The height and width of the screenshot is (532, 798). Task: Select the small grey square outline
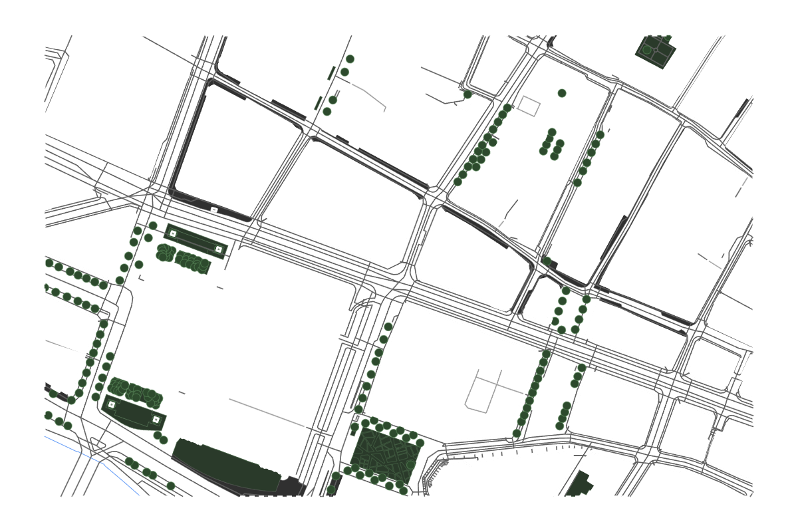point(529,106)
